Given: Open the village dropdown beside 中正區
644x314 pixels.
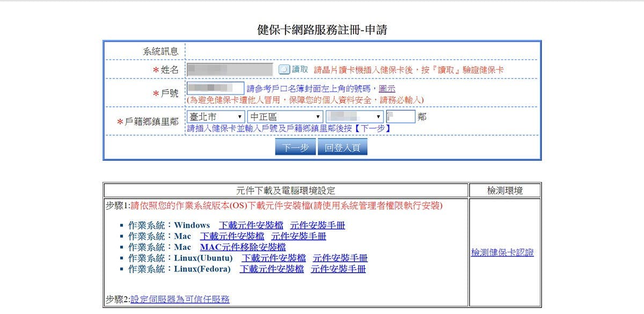Looking at the screenshot, I should pyautogui.click(x=355, y=116).
